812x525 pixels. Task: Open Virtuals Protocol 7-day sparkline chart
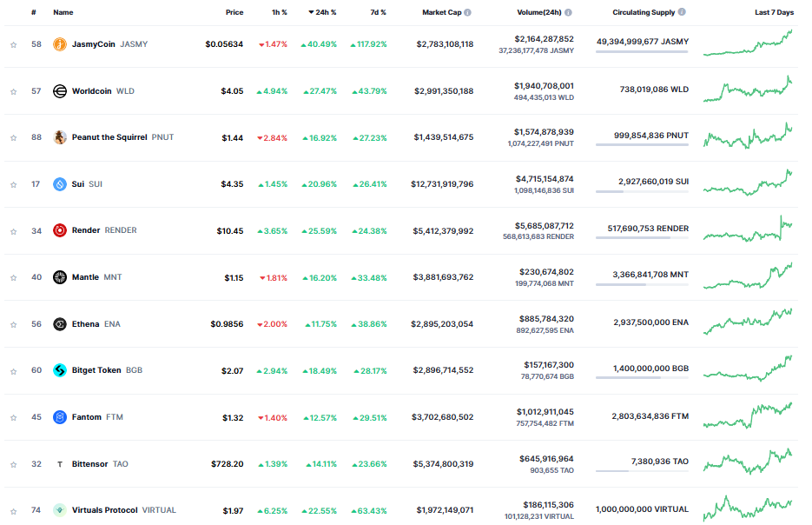point(748,508)
